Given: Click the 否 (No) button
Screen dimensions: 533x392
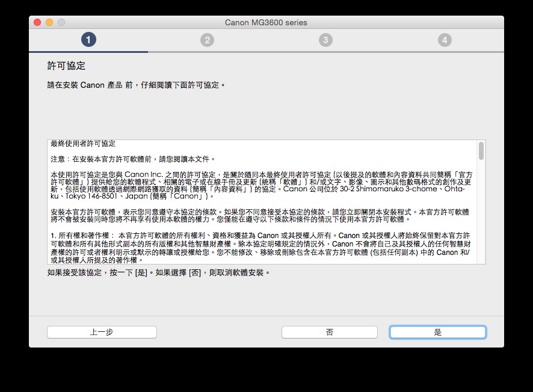Looking at the screenshot, I should (330, 332).
